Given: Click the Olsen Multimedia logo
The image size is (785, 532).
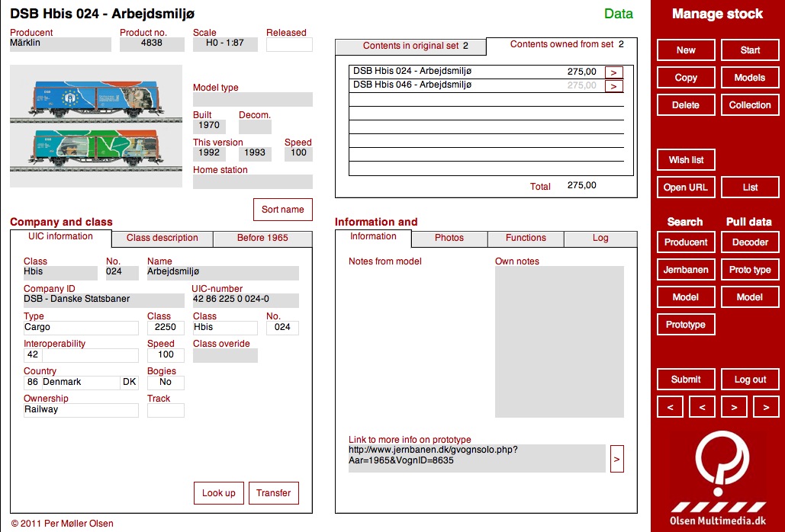Looking at the screenshot, I should tap(718, 478).
